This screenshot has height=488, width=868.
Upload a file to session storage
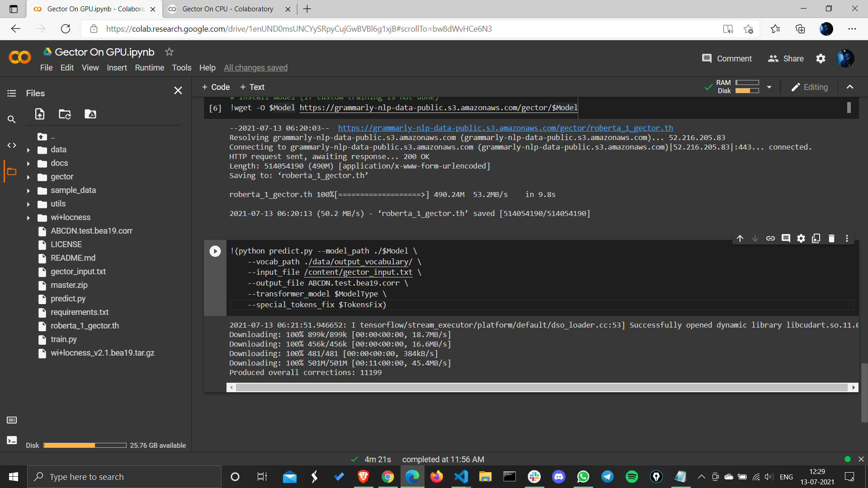(39, 114)
